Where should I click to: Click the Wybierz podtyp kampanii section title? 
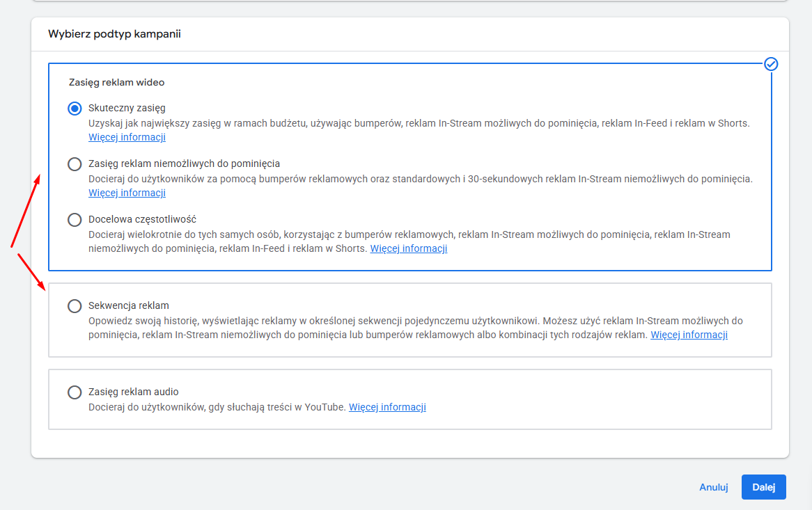pyautogui.click(x=114, y=33)
